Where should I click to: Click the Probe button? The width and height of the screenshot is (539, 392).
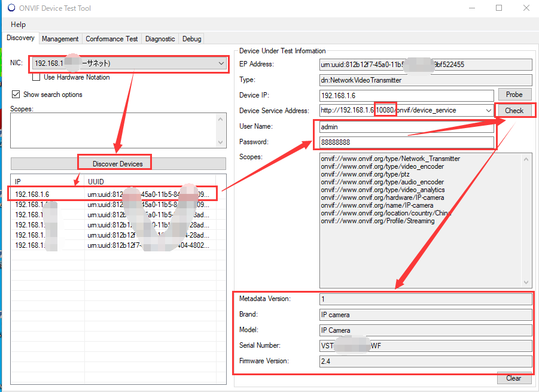pos(514,95)
